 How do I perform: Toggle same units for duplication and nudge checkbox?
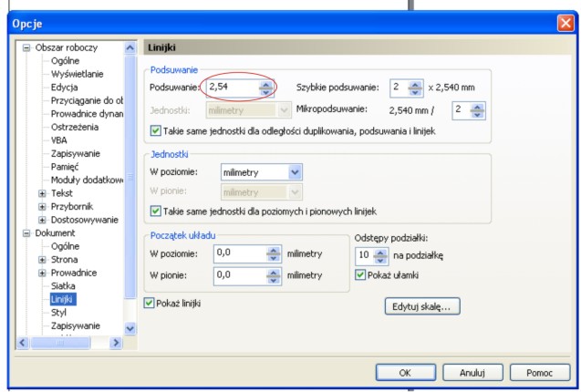(154, 131)
